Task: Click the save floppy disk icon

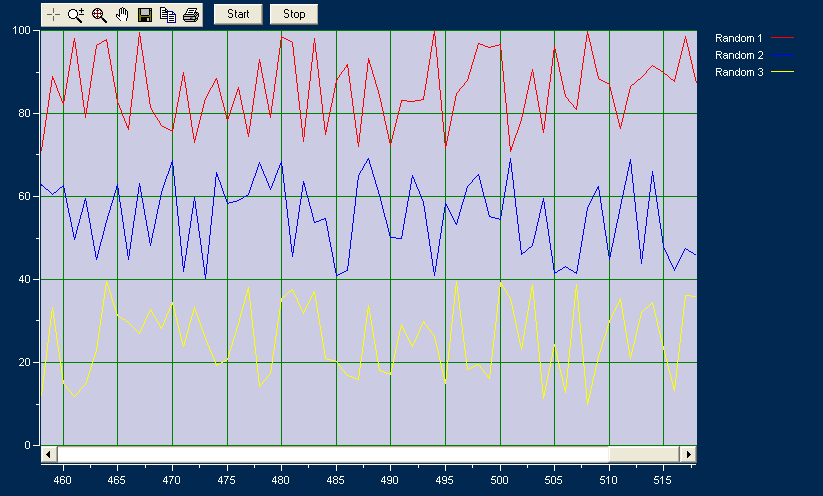Action: pyautogui.click(x=145, y=15)
